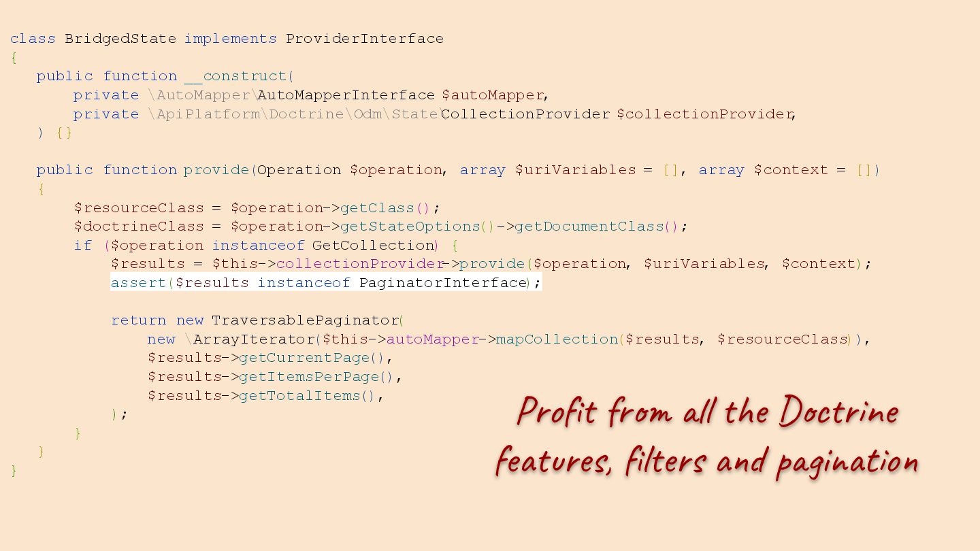Click the getItemsPerPage() call
This screenshot has width=980, height=551.
pos(316,377)
